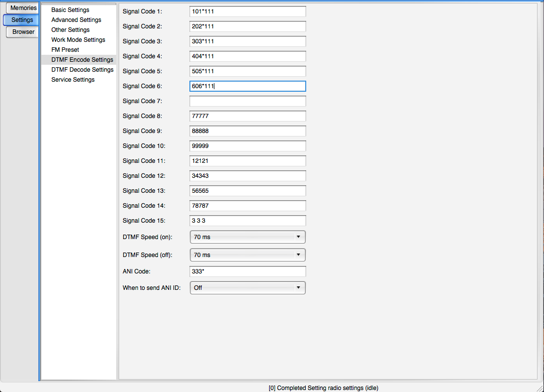Open Basic Settings in the sidebar
Viewport: 544px width, 392px height.
(x=70, y=10)
